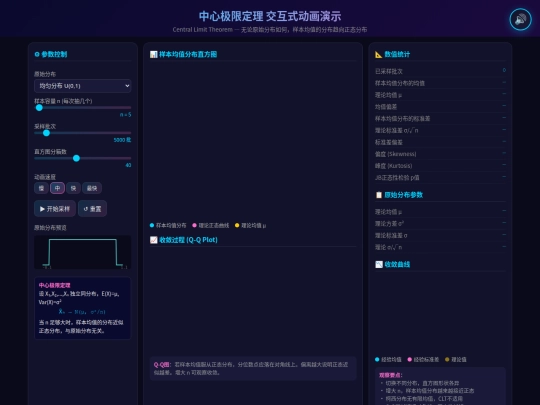Click the 偏度 (Skewness) row

pyautogui.click(x=440, y=154)
